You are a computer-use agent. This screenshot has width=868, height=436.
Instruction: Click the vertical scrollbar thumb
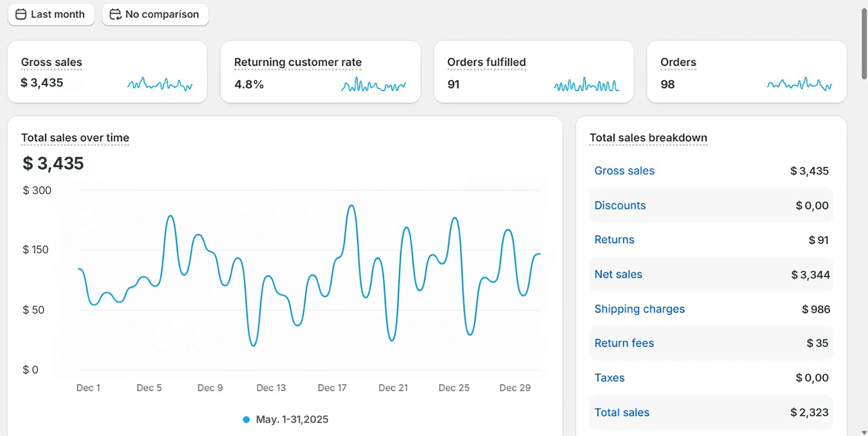[864, 44]
